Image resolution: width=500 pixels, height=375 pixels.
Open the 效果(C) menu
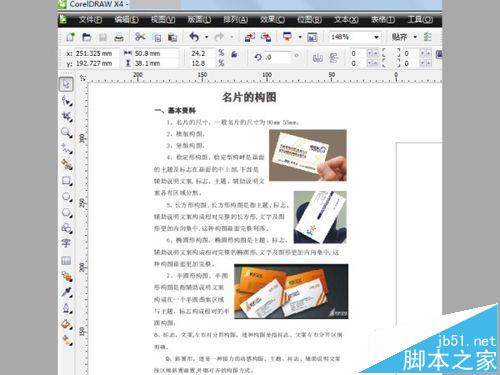[272, 20]
